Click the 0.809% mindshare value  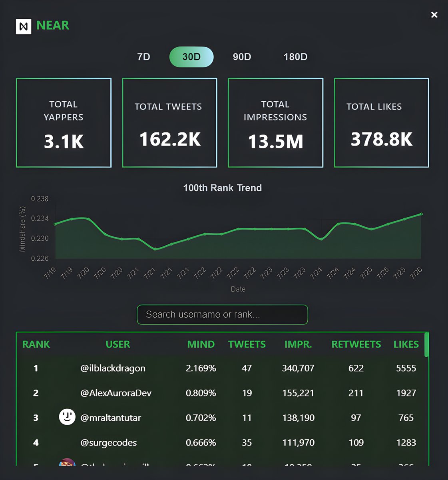coord(201,393)
